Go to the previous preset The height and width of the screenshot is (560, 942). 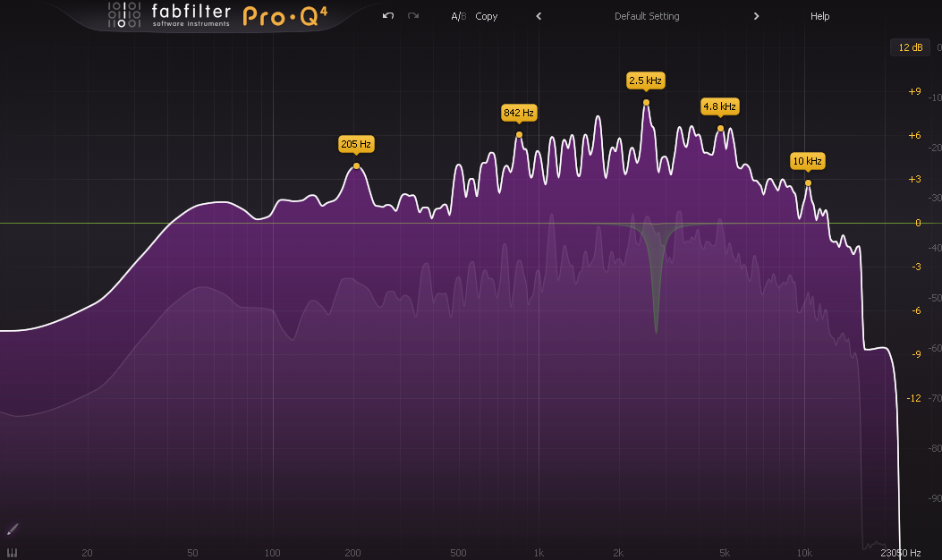pos(539,16)
